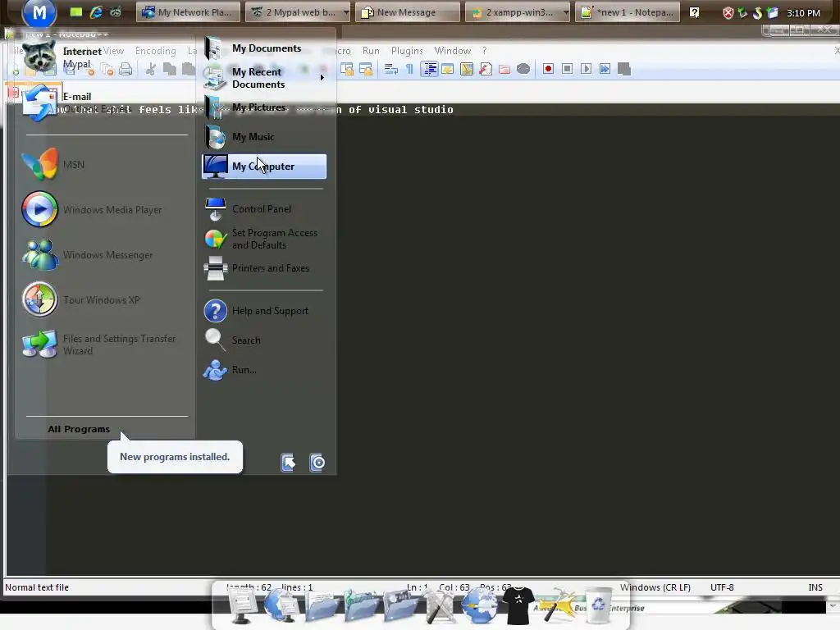Open Set Program Access and Defaults

(263, 239)
